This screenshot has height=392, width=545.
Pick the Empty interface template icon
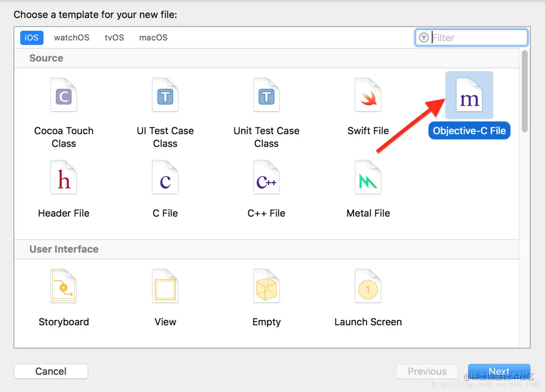[x=266, y=287]
